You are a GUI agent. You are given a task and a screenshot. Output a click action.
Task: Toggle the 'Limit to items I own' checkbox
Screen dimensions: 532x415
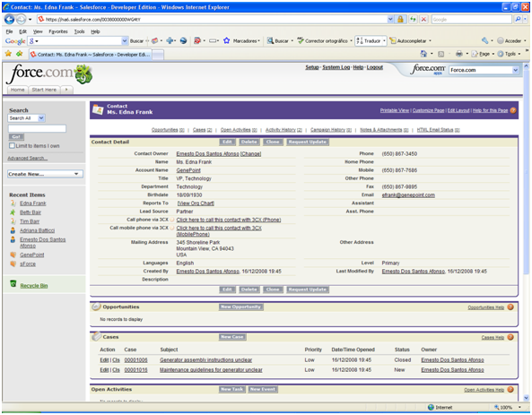13,146
